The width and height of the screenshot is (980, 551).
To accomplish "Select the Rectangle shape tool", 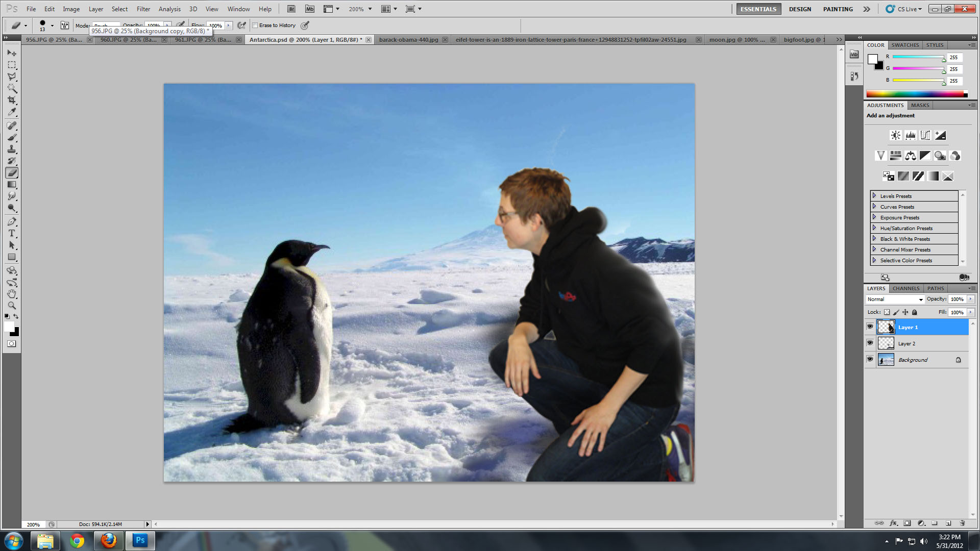I will tap(12, 257).
